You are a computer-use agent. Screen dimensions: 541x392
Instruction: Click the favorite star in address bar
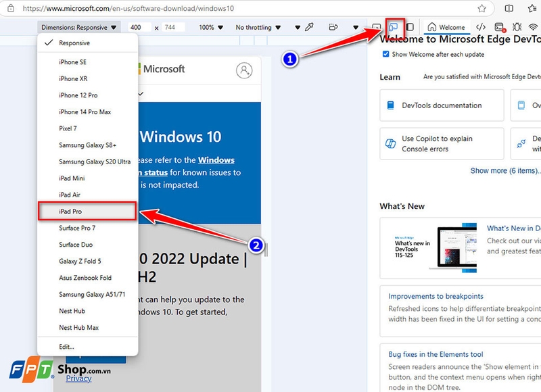click(482, 8)
